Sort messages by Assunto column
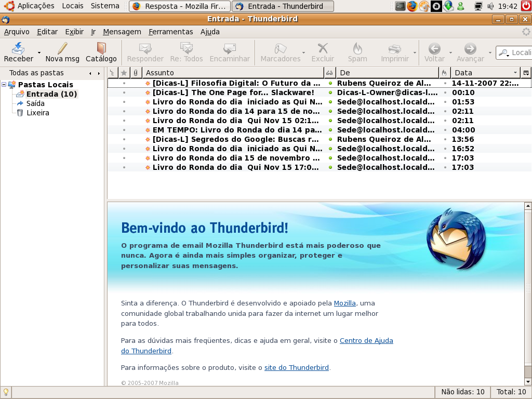 [233, 73]
